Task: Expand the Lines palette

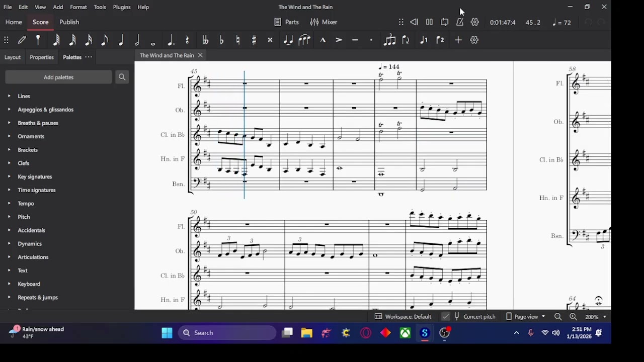Action: 9,96
